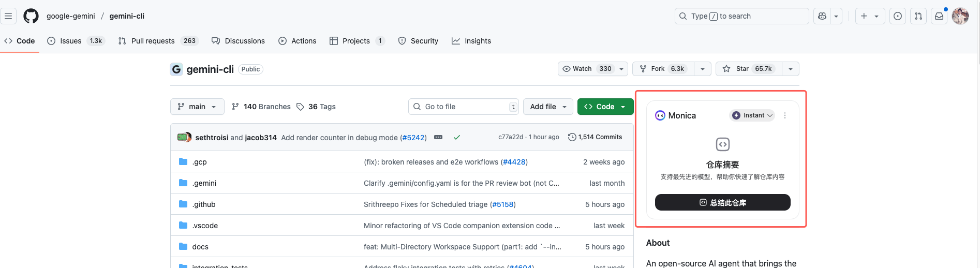
Task: Open the Actions tab
Action: 298,41
